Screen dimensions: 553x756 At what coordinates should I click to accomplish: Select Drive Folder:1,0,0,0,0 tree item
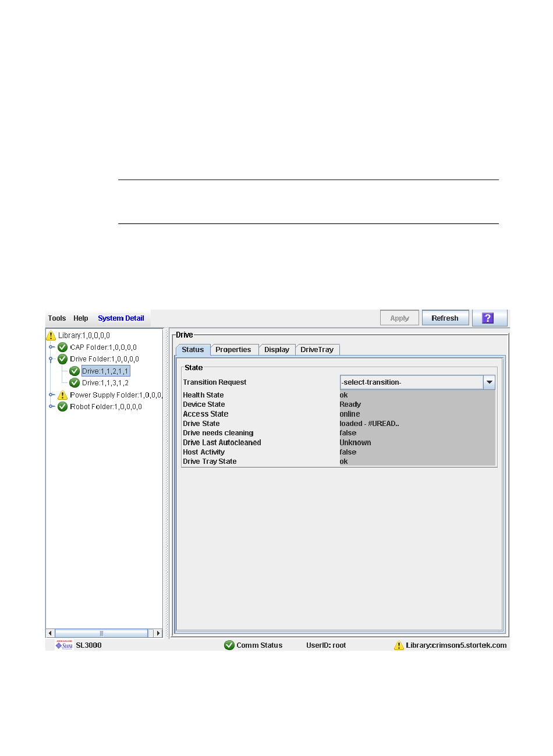(x=105, y=359)
